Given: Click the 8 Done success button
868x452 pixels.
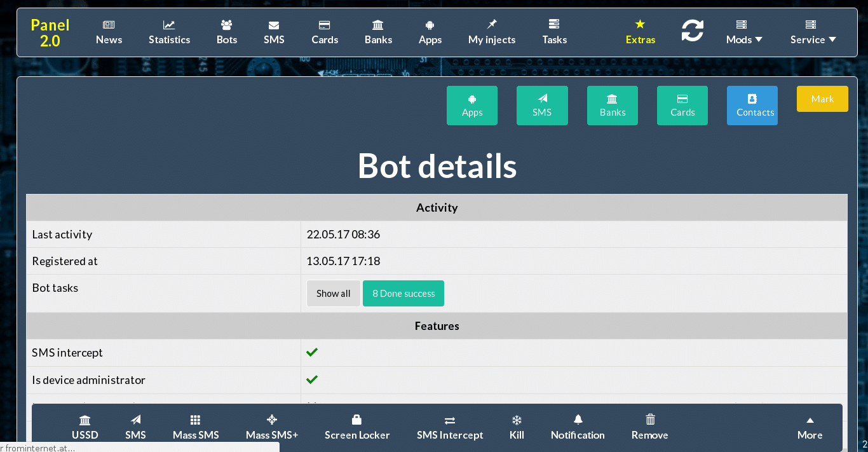Looking at the screenshot, I should 403,294.
